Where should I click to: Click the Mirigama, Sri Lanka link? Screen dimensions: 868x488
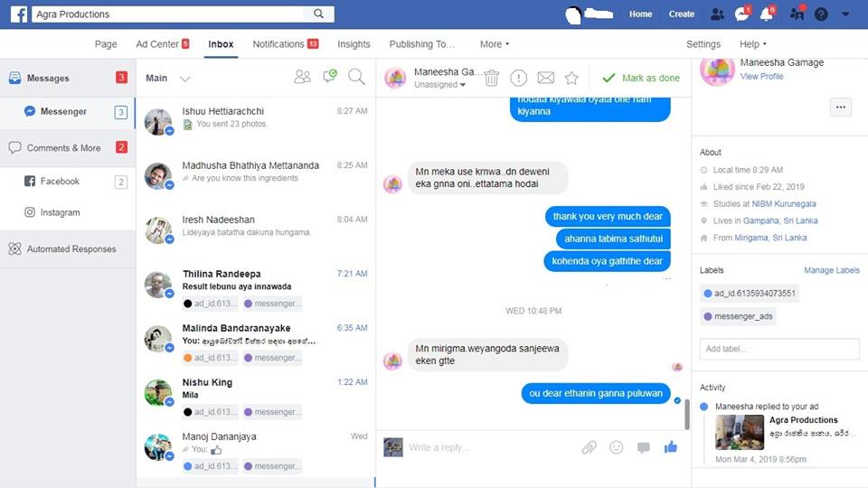[770, 238]
